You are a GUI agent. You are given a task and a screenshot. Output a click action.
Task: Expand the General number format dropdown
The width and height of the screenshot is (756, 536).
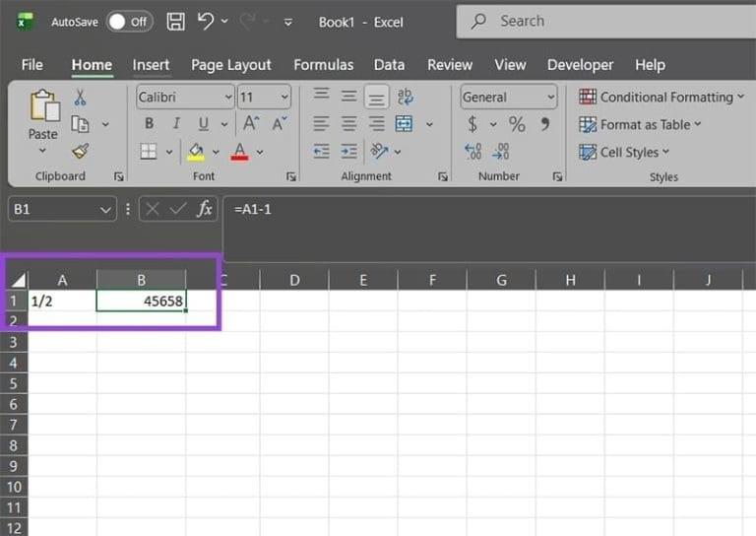(x=550, y=98)
